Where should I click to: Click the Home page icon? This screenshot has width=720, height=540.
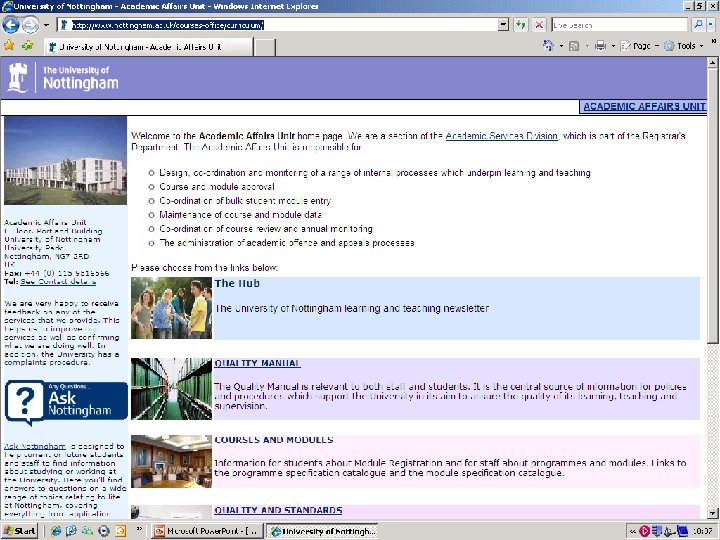(x=548, y=45)
